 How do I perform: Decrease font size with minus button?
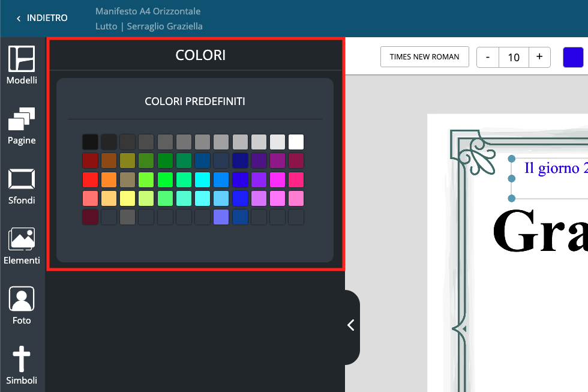tap(488, 57)
